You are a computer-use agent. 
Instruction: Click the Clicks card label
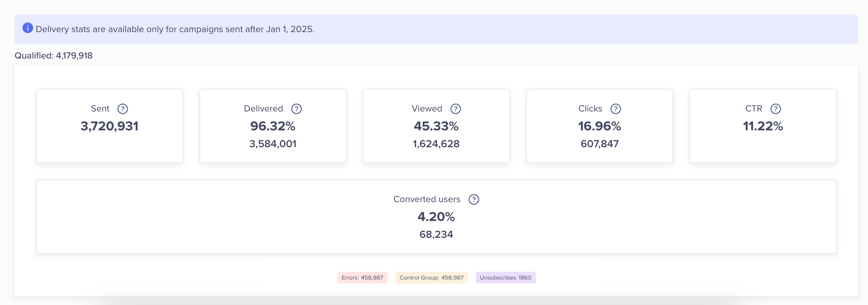coord(590,109)
